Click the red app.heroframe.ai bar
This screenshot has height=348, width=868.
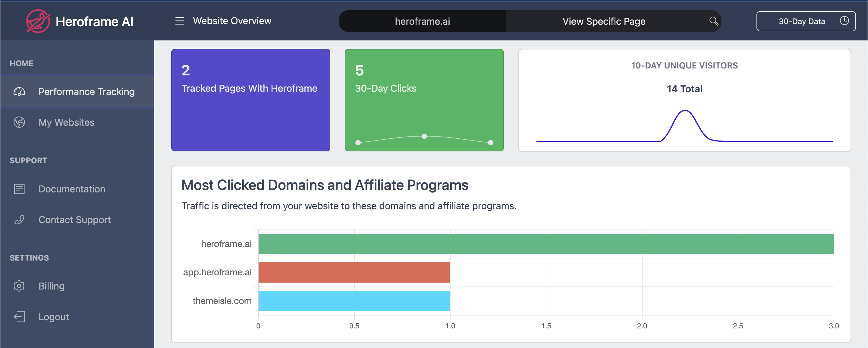[354, 272]
